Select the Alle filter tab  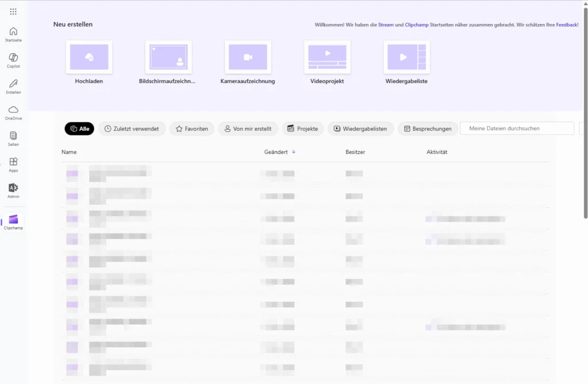point(79,129)
